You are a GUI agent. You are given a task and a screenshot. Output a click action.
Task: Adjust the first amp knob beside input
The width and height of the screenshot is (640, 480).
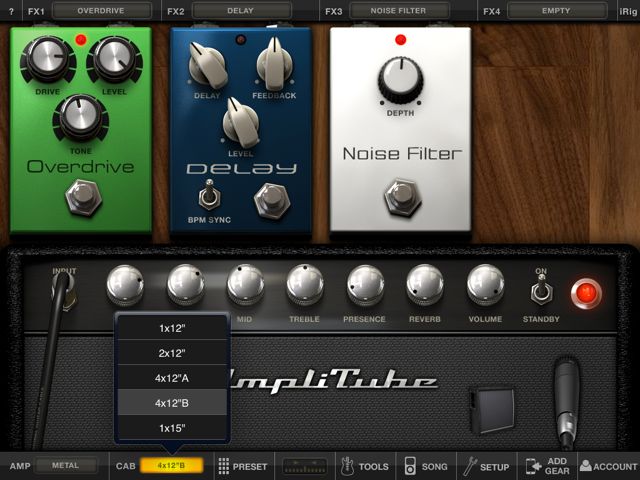pos(125,285)
